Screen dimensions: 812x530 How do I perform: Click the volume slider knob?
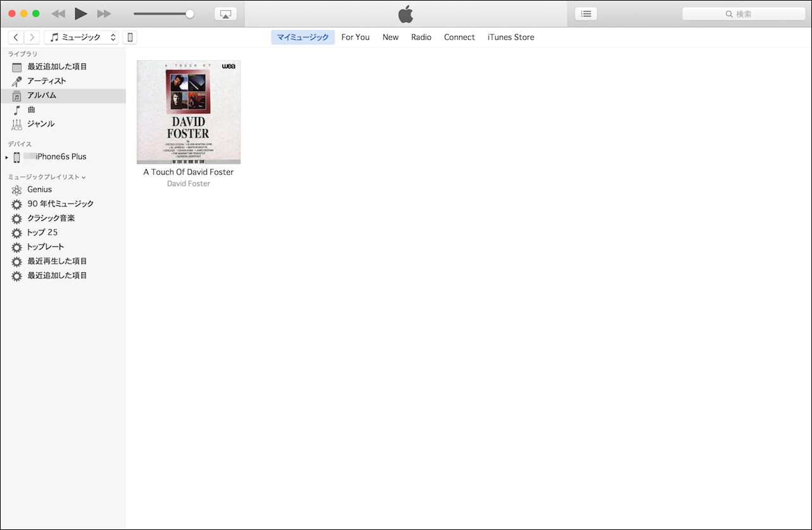point(189,14)
